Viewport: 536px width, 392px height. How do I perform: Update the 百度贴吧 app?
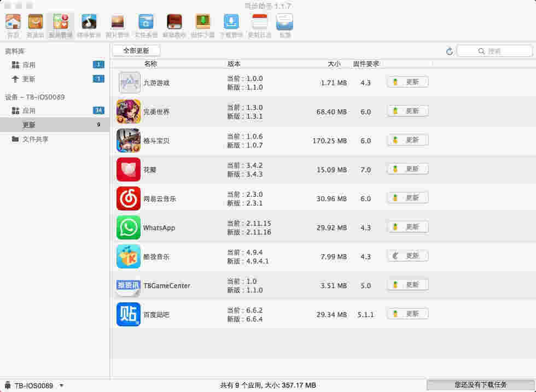pyautogui.click(x=408, y=314)
